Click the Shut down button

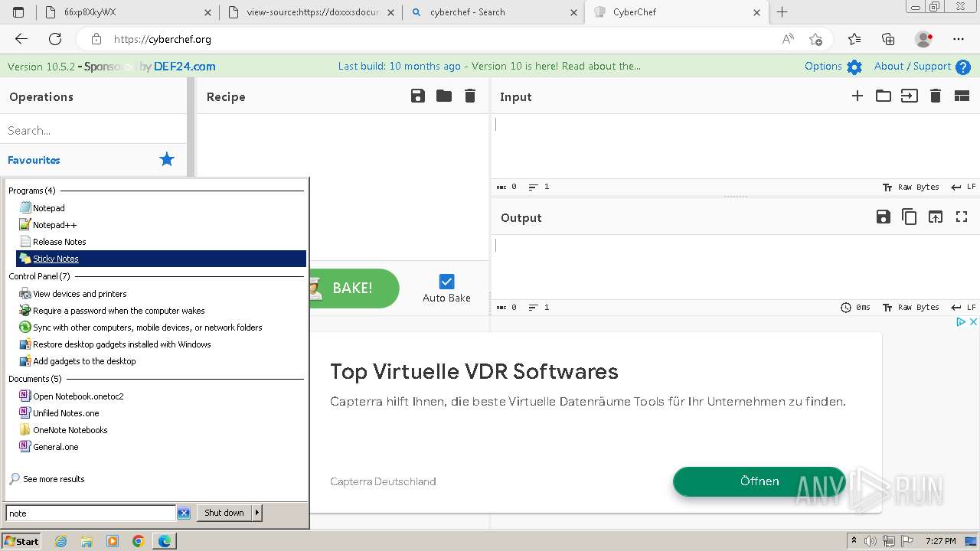(x=224, y=513)
